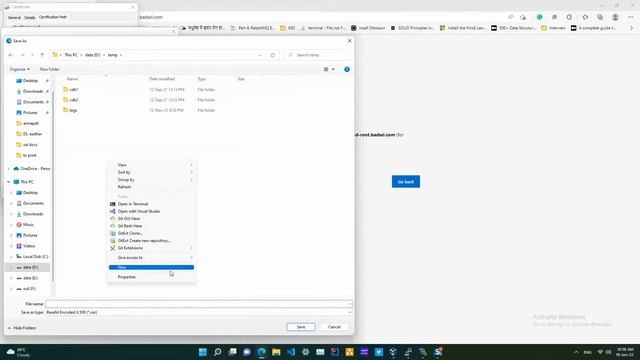This screenshot has width=640, height=360.
Task: Open the view layout dropdown arrow
Action: click(333, 69)
